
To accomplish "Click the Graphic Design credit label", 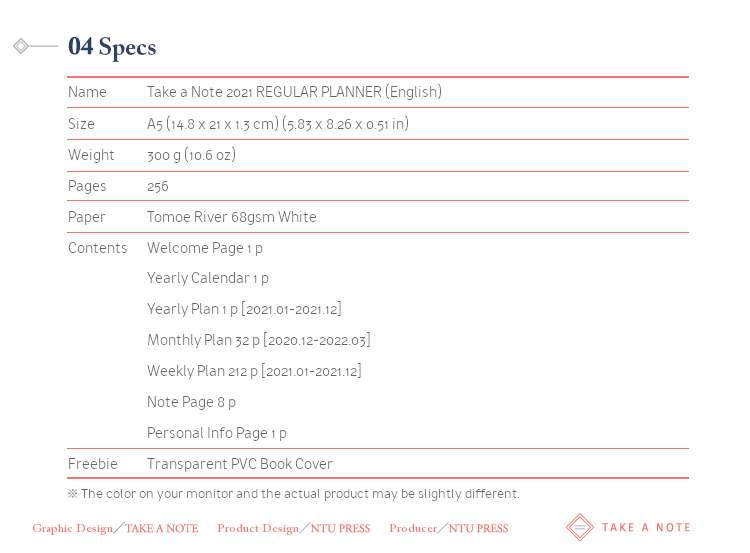I will click(x=73, y=528).
